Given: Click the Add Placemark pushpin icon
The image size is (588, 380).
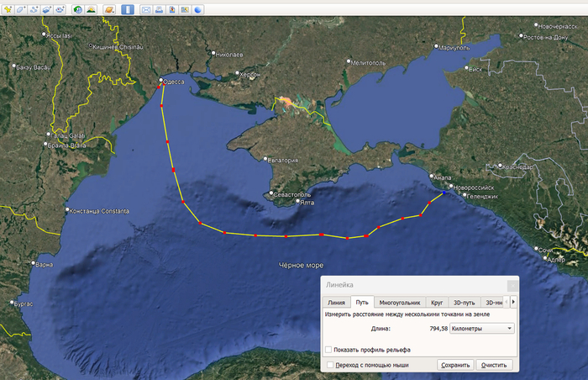Looking at the screenshot, I should pos(7,10).
